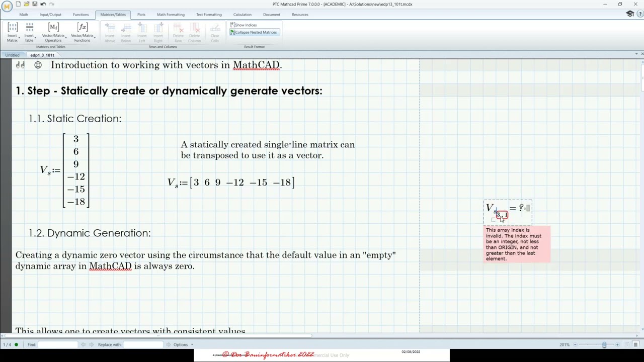
Task: Click the Replace with input field
Action: point(143,344)
